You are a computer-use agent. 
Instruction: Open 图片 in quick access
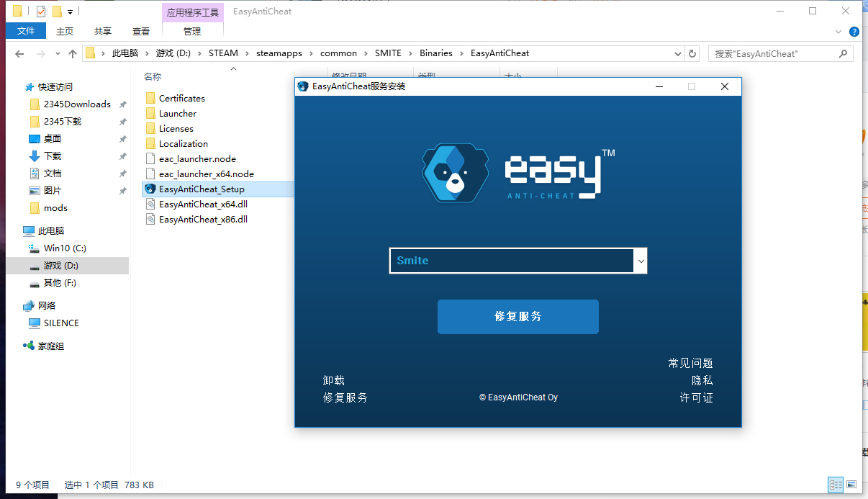pos(53,191)
